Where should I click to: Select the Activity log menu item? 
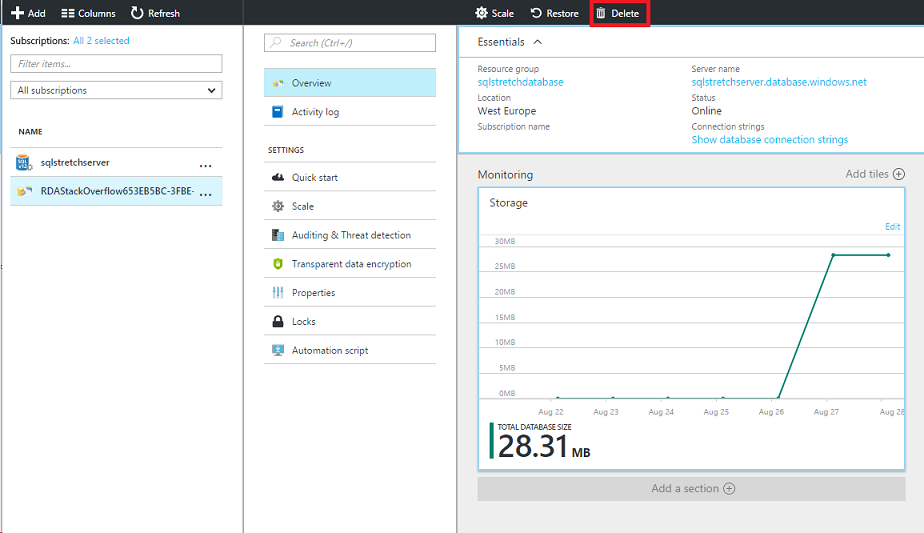(x=315, y=112)
